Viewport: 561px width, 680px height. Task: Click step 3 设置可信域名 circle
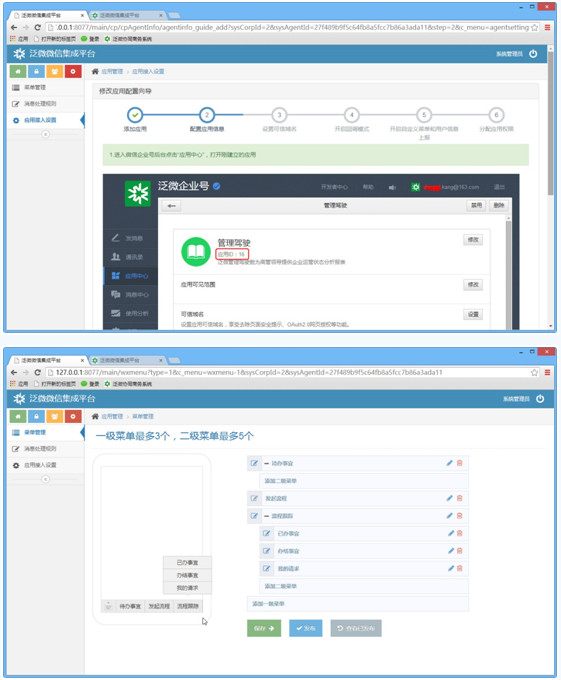[279, 115]
